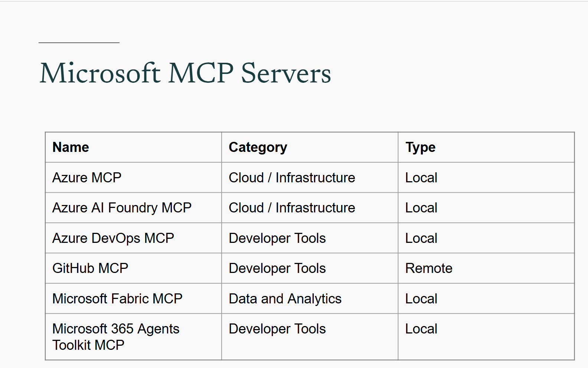Click 'Local' in the Azure MCP row

tap(421, 178)
